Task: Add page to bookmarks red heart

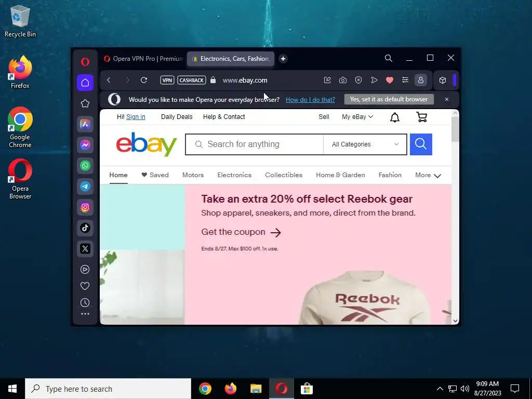Action: (x=390, y=80)
